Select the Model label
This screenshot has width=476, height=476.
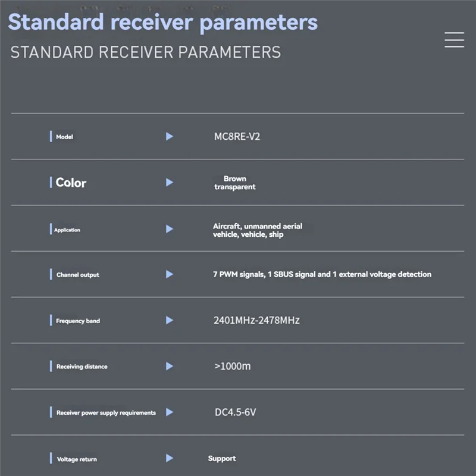(x=64, y=137)
